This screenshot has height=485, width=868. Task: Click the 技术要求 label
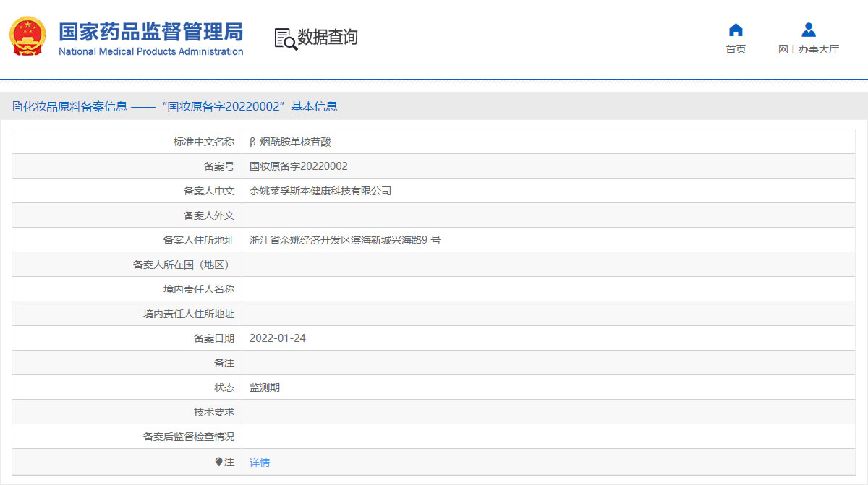tap(214, 412)
